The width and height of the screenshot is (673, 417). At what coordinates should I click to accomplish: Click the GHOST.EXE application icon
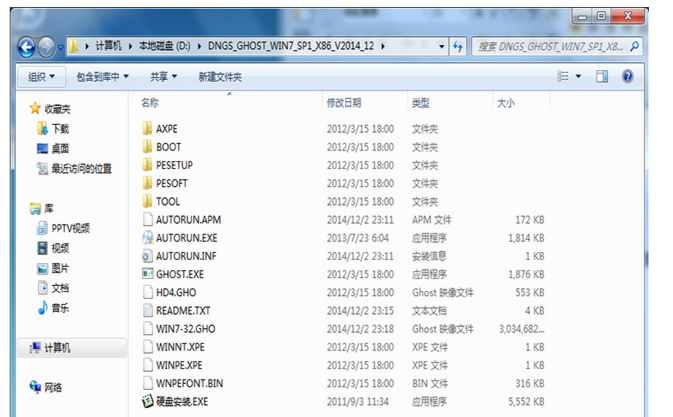147,274
